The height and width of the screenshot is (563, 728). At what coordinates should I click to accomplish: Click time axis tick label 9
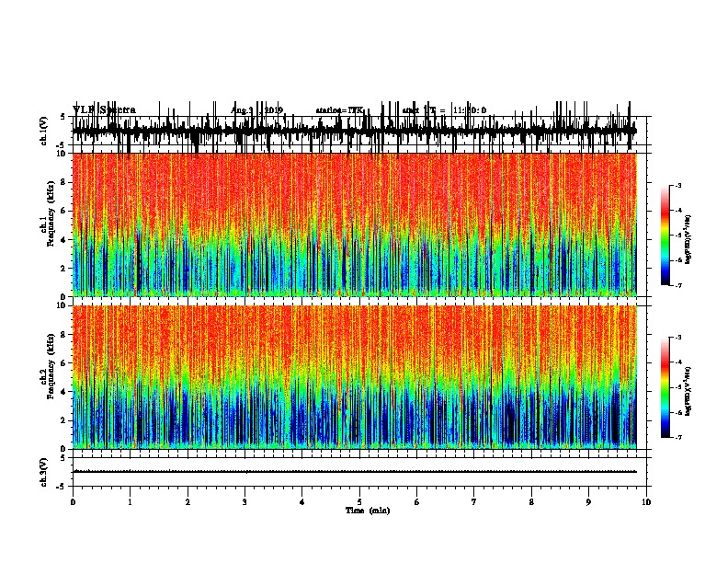tap(588, 502)
